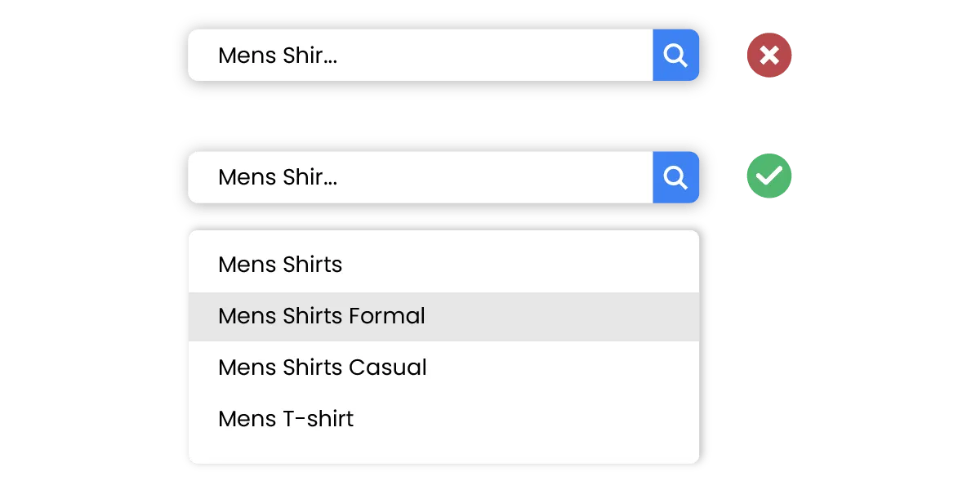Click the magnifier icon on the top search bar
Viewport: 980px width, 490px height.
click(675, 56)
